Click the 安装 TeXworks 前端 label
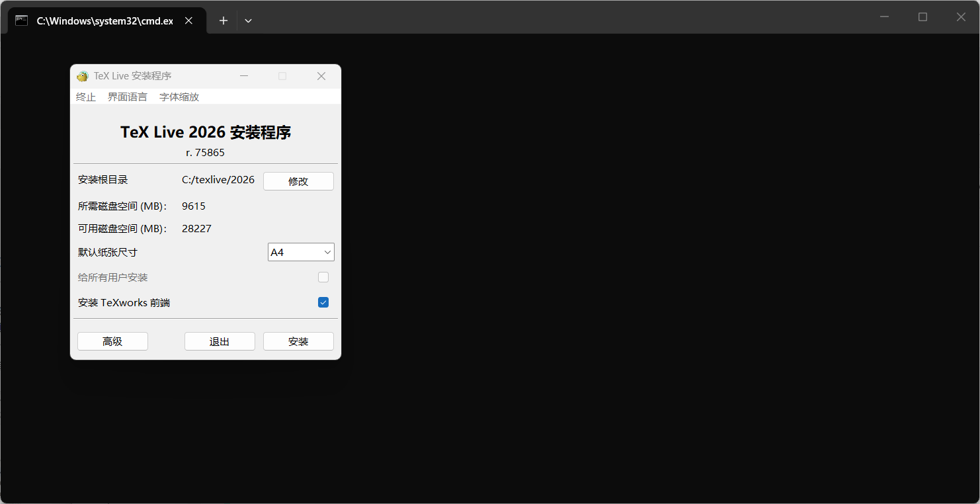This screenshot has height=504, width=980. point(124,303)
